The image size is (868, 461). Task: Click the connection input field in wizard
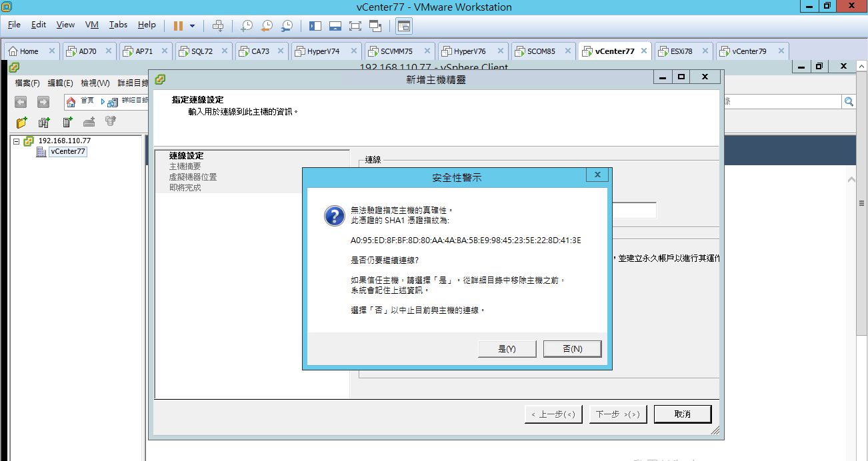point(633,211)
